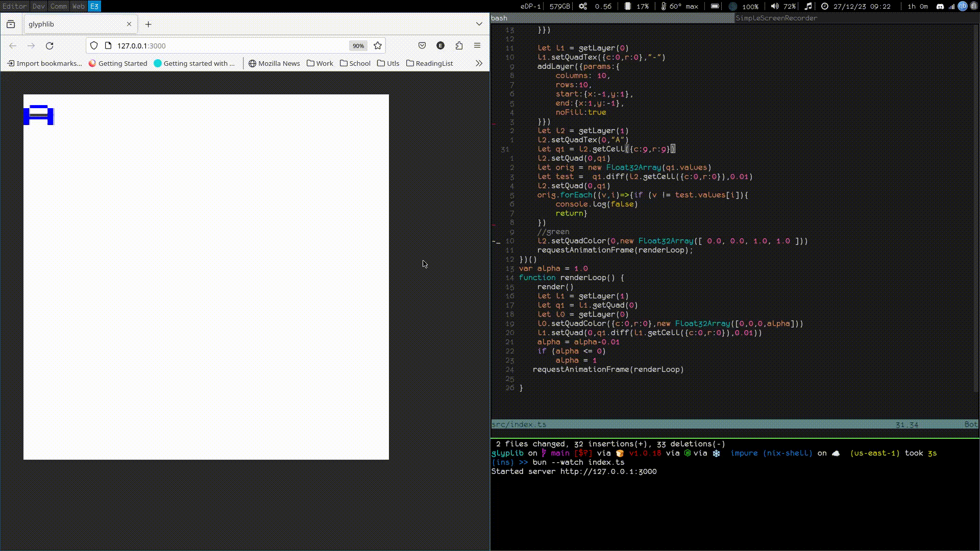Open Import bookmarks link
The width and height of the screenshot is (980, 551).
pos(44,63)
